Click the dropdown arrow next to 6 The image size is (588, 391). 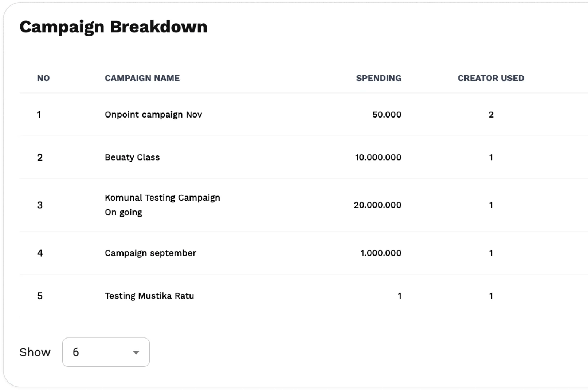(x=136, y=352)
